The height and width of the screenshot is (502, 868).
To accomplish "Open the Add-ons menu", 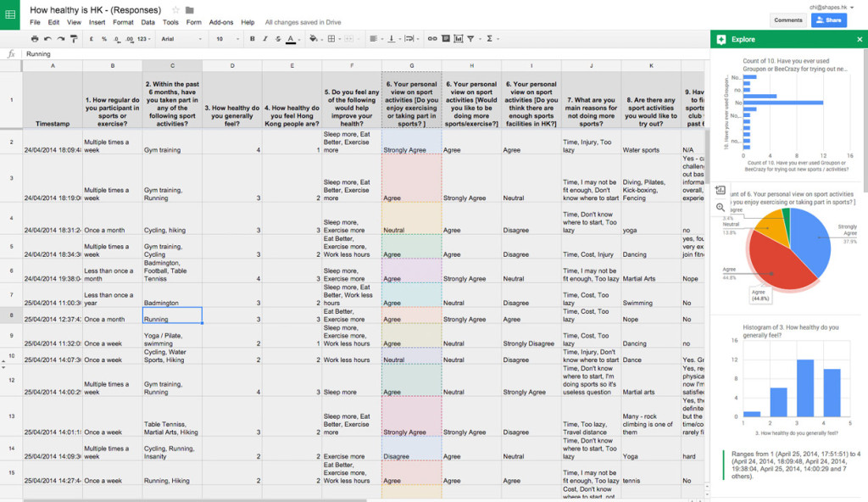I will (221, 22).
